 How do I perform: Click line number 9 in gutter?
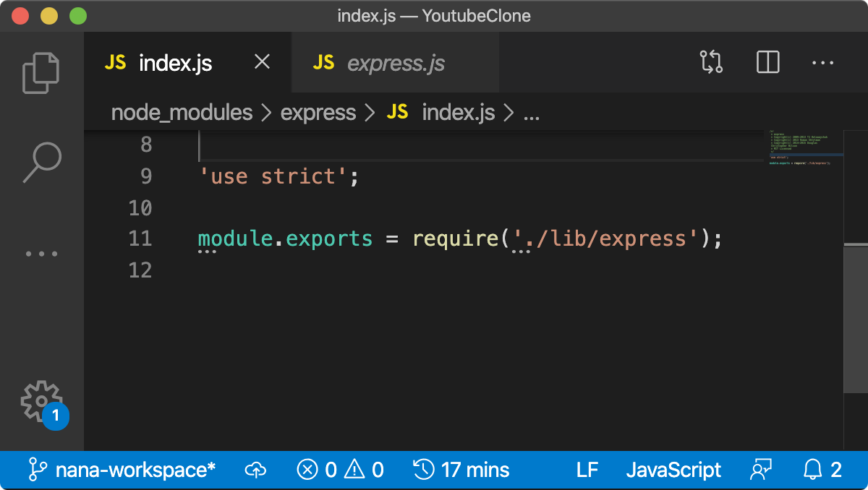click(x=145, y=176)
